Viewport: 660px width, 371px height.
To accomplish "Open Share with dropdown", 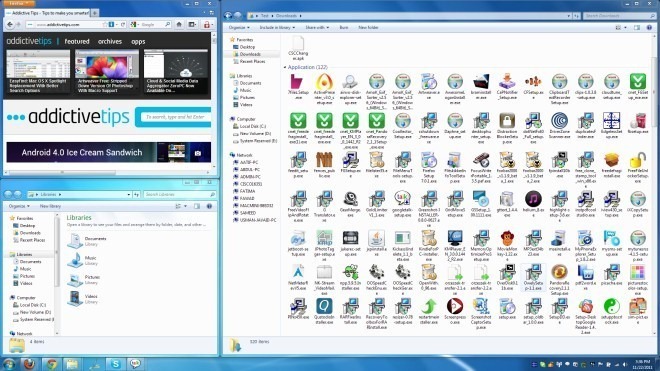I will pyautogui.click(x=317, y=27).
